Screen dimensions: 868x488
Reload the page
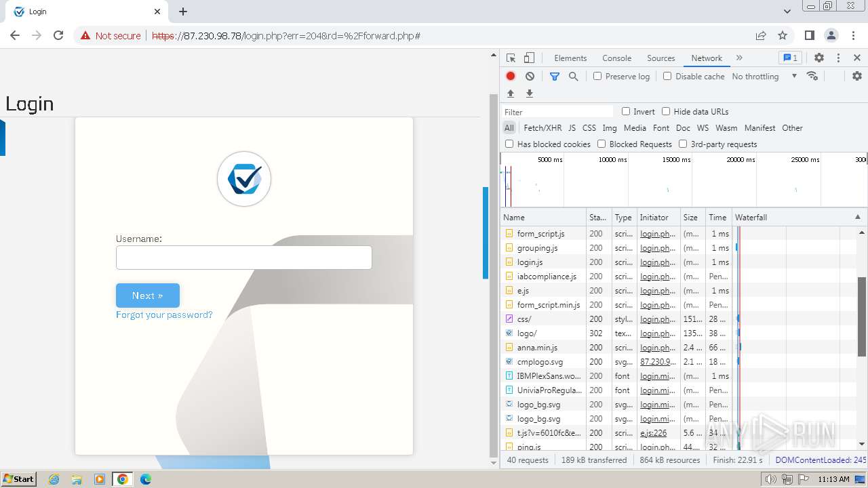click(58, 35)
